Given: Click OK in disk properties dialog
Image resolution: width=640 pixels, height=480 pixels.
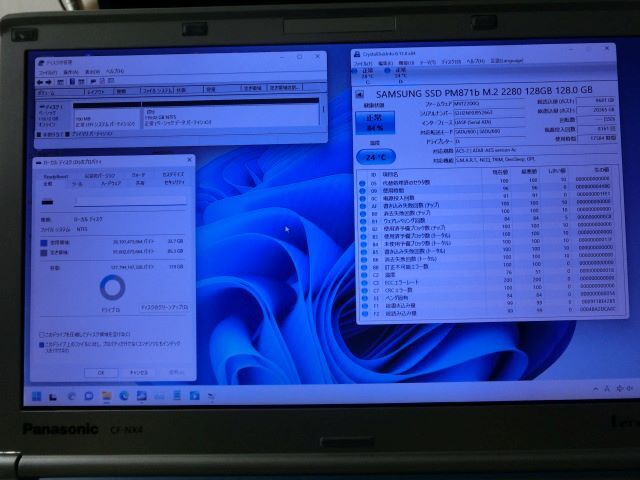Looking at the screenshot, I should pos(101,373).
